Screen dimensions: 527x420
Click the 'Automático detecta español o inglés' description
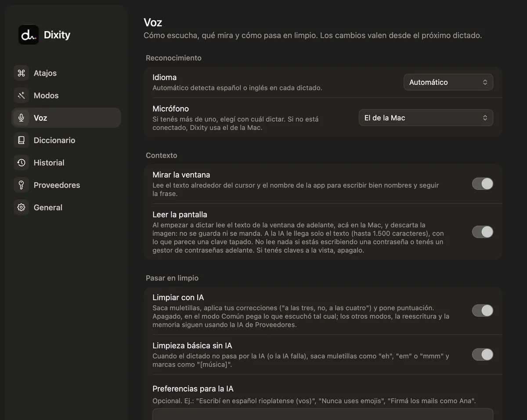(237, 88)
